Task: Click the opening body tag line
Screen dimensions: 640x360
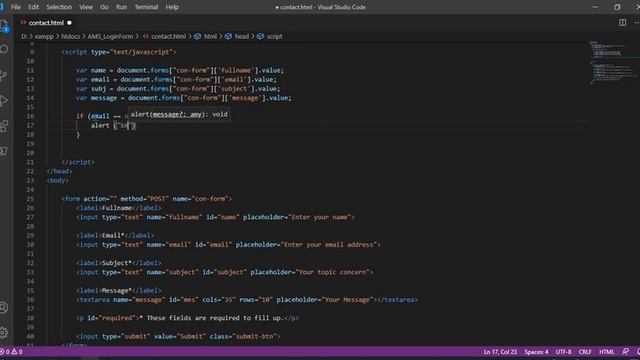Action: pyautogui.click(x=58, y=180)
